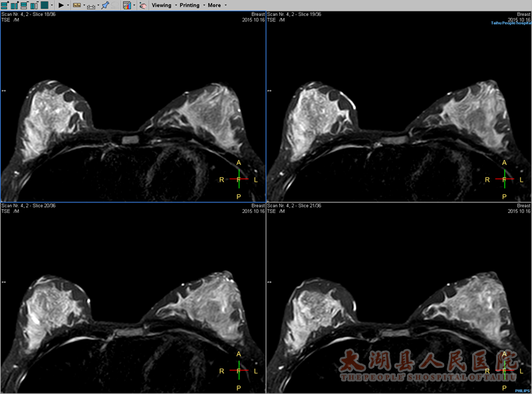Expand the play options dropdown arrow

point(68,5)
